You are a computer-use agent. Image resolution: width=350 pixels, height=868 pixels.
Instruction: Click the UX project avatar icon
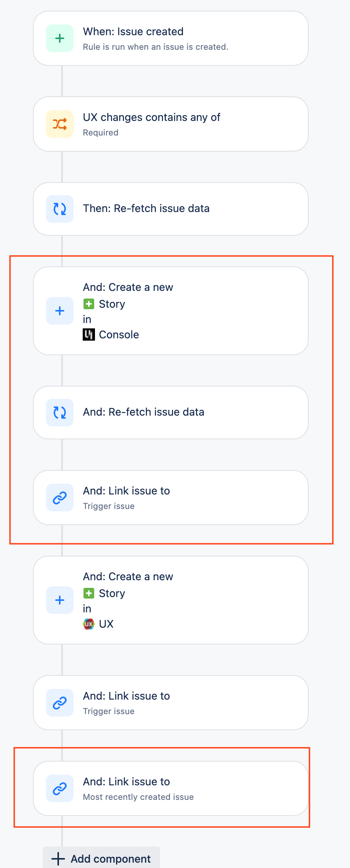point(89,623)
